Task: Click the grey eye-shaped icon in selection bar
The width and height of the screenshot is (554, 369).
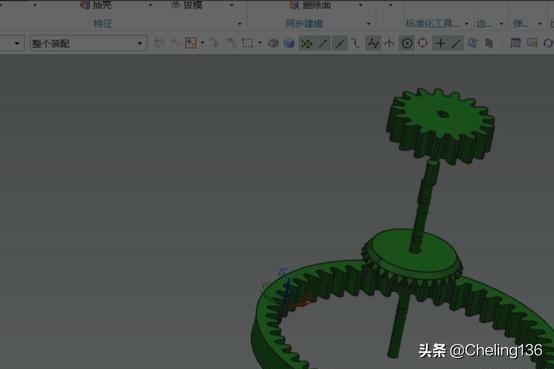Action: [x=273, y=43]
